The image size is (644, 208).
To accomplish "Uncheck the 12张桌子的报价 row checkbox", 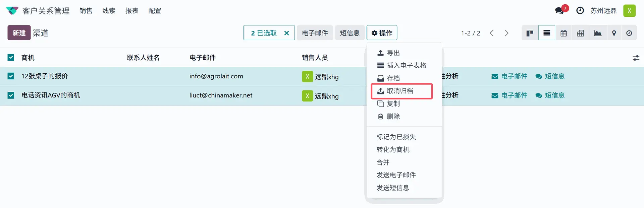I will point(11,76).
